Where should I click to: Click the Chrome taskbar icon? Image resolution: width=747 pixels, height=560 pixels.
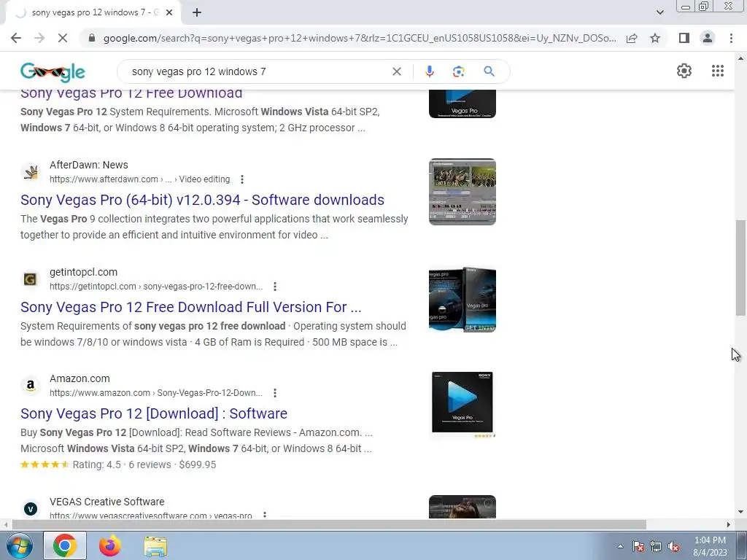point(65,545)
